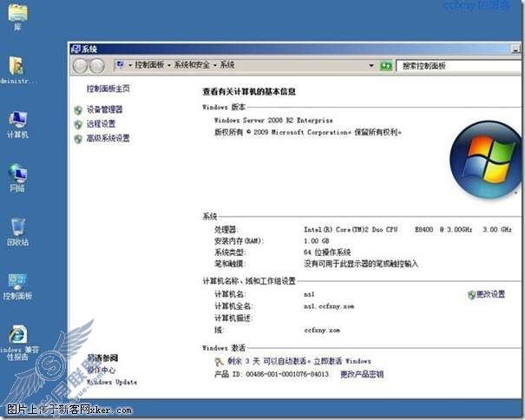Viewport: 525px width, 420px height.
Task: Expand the address bar history dropdown arrow
Action: point(371,66)
